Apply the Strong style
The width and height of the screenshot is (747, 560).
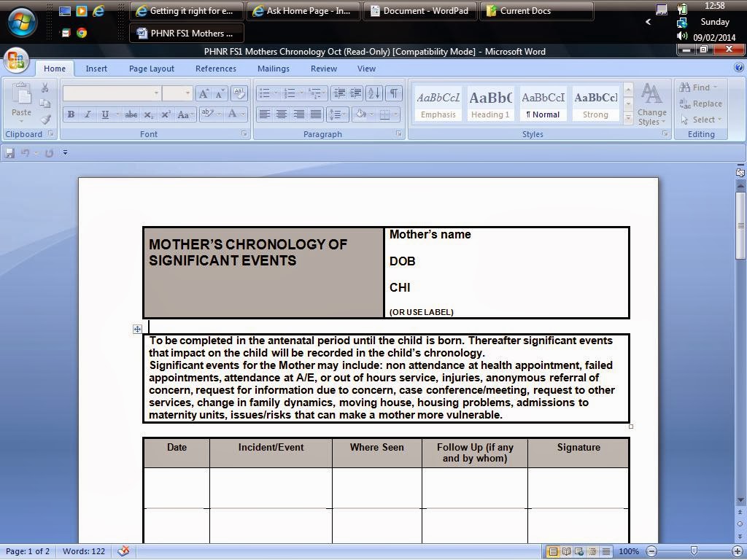(x=595, y=104)
